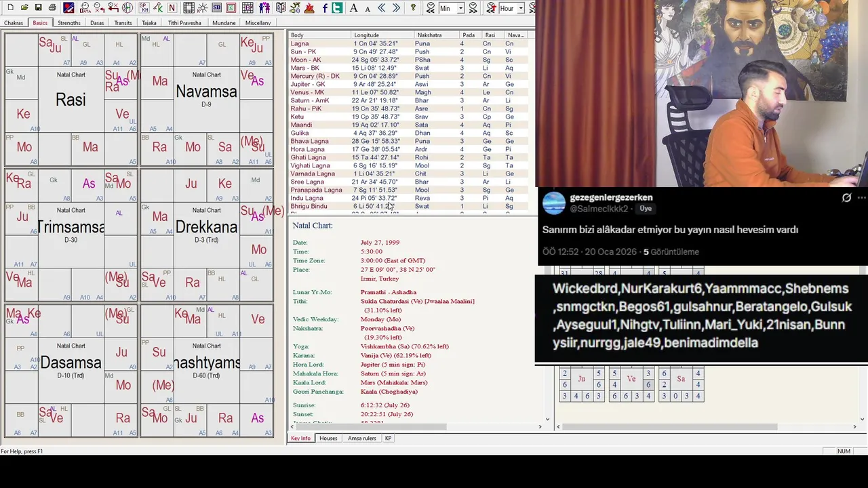The image size is (868, 488).
Task: Click Key Info panel scroll right arrow
Action: 540,427
